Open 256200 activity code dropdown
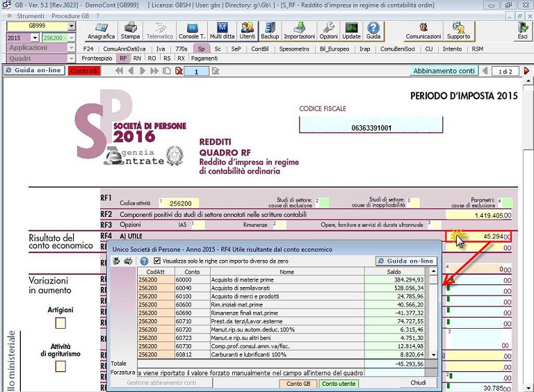The image size is (534, 392). [72, 38]
